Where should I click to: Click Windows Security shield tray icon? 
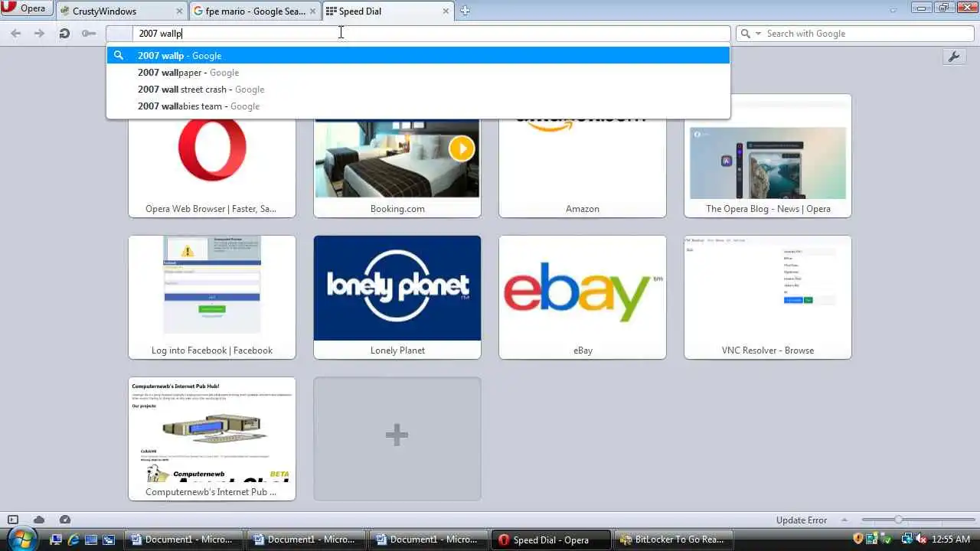pyautogui.click(x=858, y=540)
